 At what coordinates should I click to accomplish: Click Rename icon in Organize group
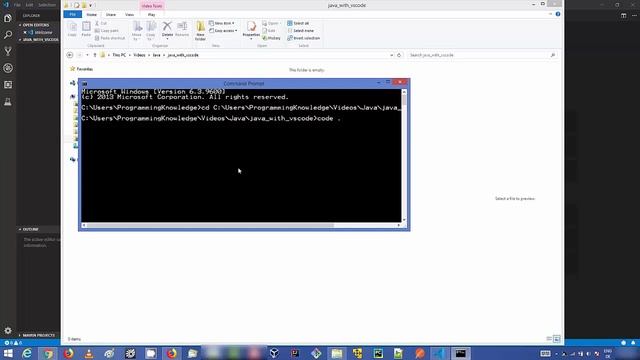[182, 29]
